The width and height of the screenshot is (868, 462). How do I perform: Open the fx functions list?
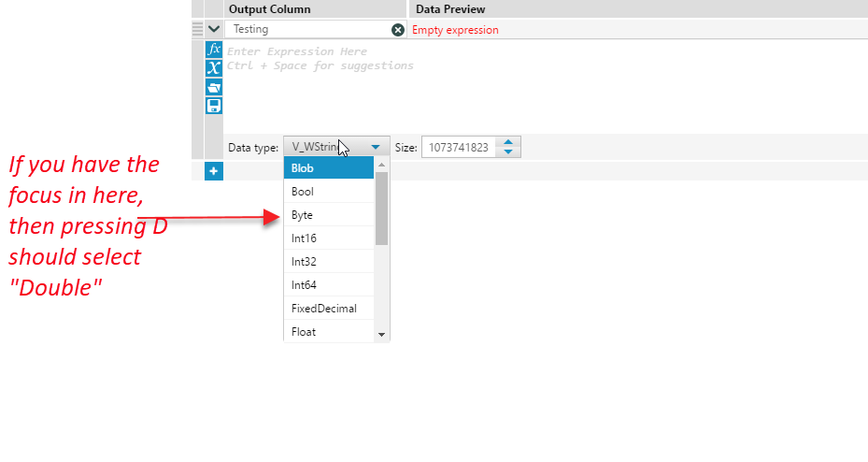[x=214, y=50]
